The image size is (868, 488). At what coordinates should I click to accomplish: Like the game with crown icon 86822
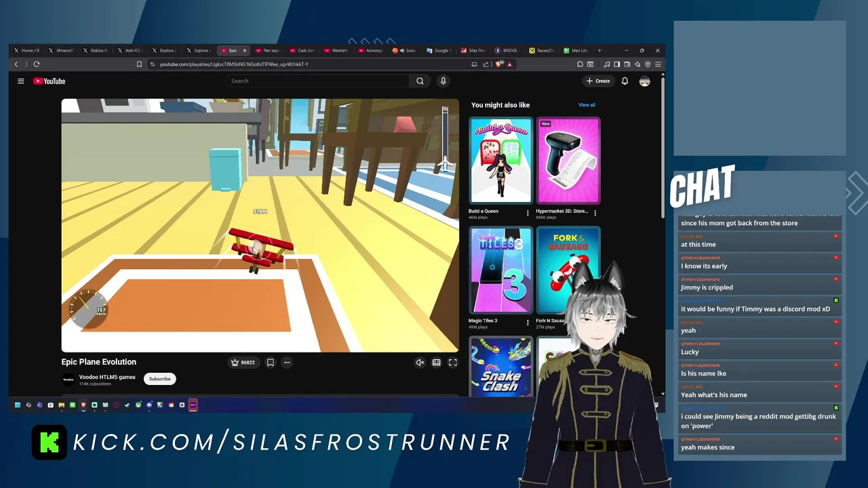pos(243,363)
